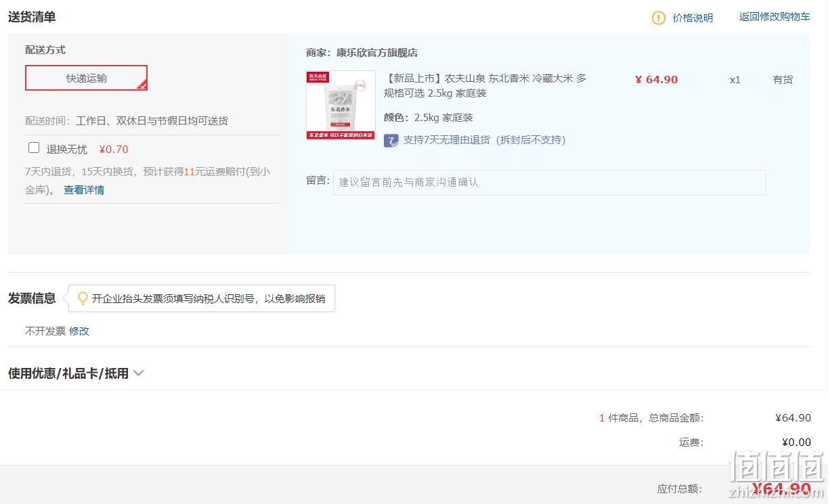This screenshot has width=830, height=504.
Task: Click the ¥0.70 return insurance price
Action: (114, 150)
